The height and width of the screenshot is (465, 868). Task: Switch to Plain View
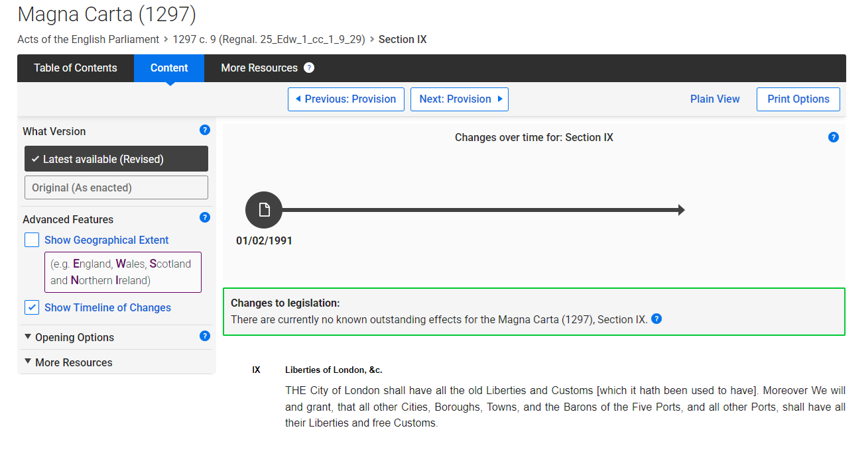(x=715, y=99)
